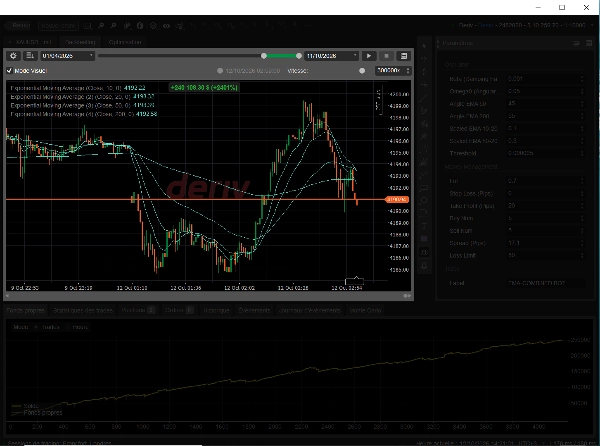The width and height of the screenshot is (600, 446).
Task: Click the alert bell icon in drawing toolbar
Action: tap(424, 265)
